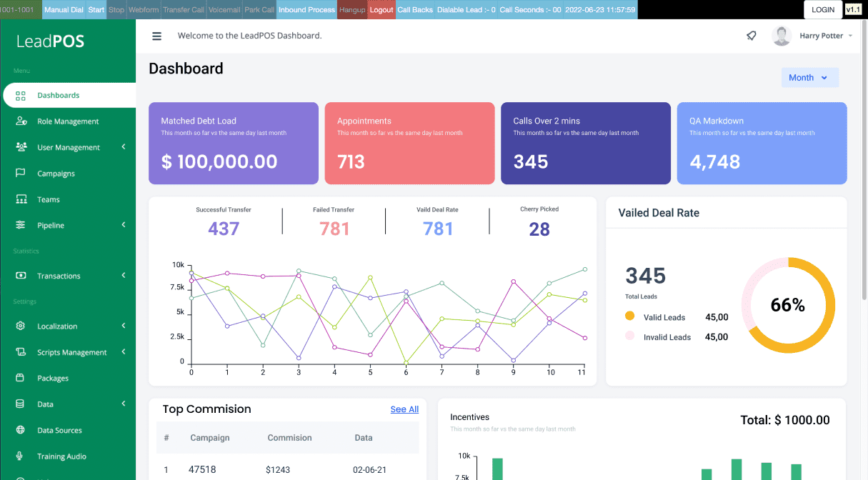The image size is (868, 480).
Task: Open the Appointments card
Action: pyautogui.click(x=410, y=144)
